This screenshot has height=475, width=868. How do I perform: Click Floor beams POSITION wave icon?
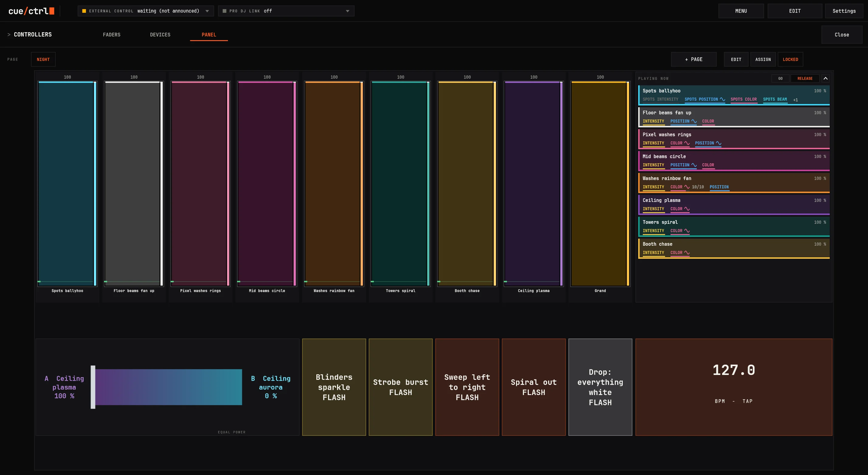[694, 121]
